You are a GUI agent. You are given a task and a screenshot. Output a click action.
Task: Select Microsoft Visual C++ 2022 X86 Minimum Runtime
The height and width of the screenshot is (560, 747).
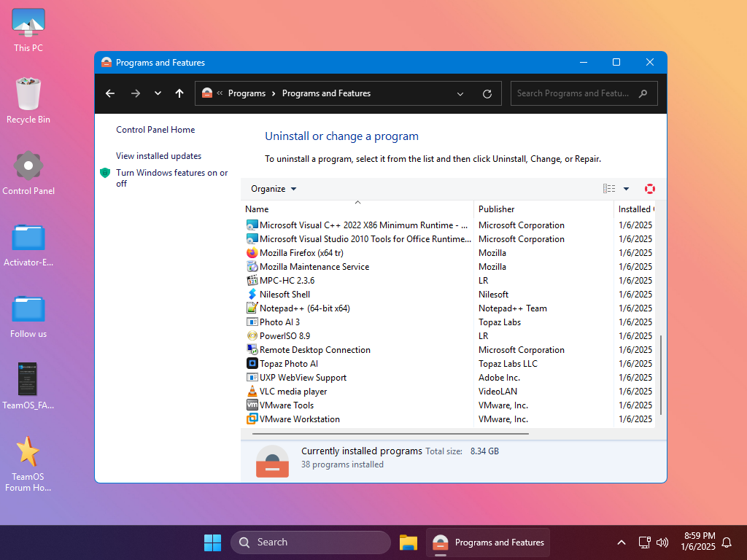363,225
